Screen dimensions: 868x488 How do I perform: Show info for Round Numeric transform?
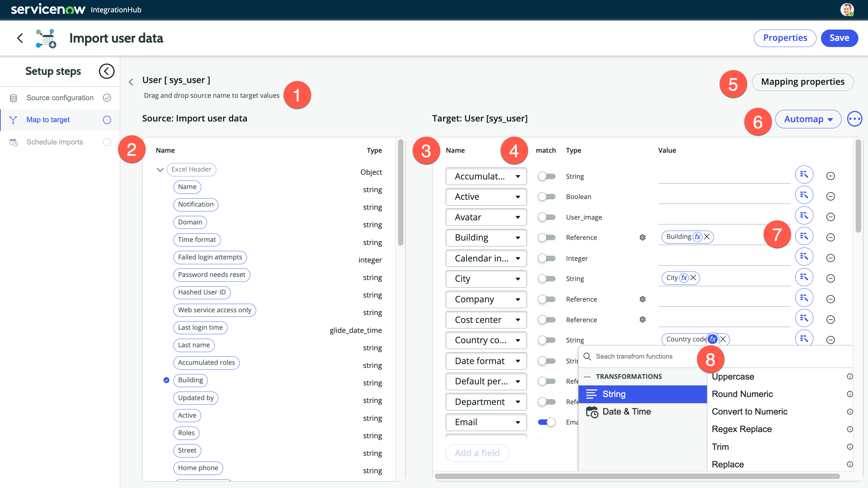(850, 394)
